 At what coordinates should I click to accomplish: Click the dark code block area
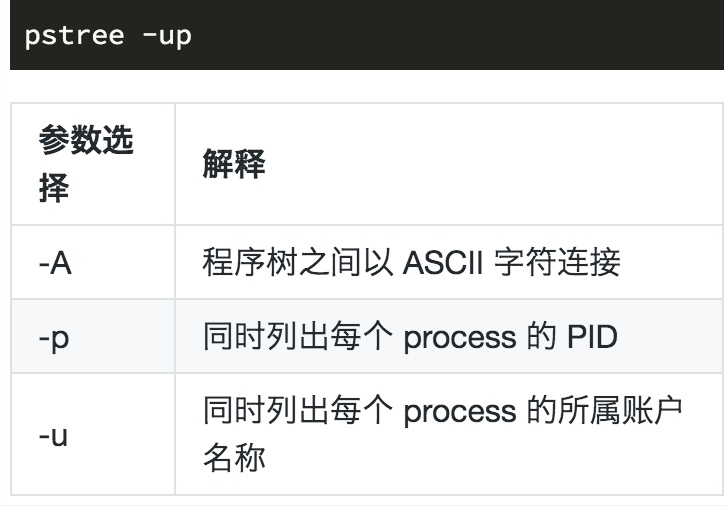click(x=367, y=35)
